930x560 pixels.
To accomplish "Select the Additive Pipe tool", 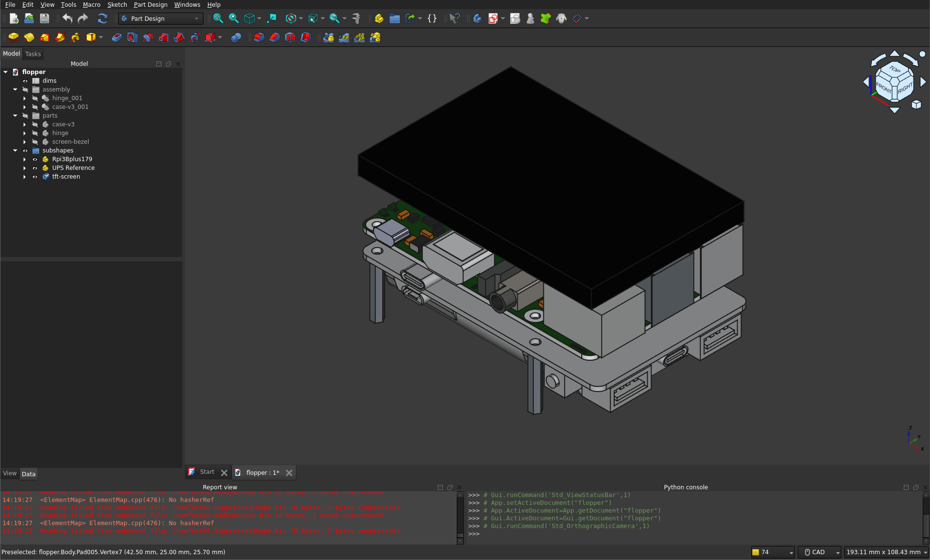I will [x=60, y=37].
